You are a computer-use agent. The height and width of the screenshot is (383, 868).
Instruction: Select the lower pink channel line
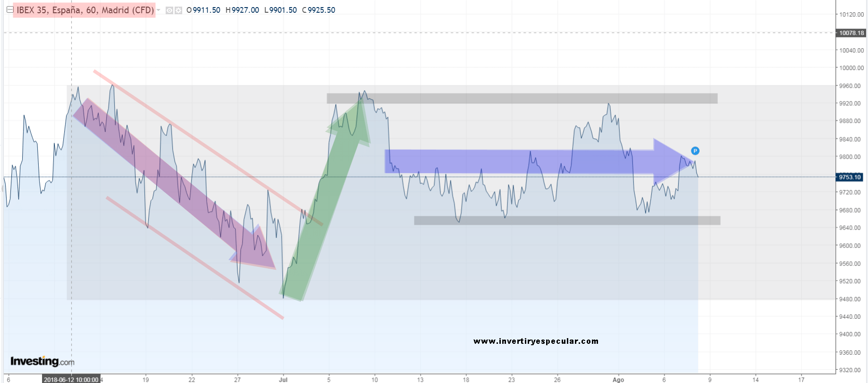194,258
